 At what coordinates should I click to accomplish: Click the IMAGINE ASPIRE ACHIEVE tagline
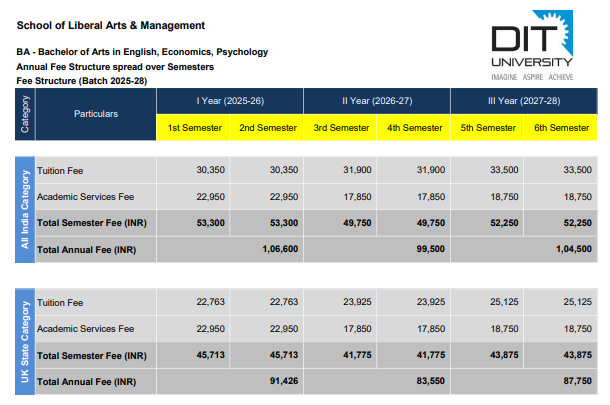click(x=531, y=76)
